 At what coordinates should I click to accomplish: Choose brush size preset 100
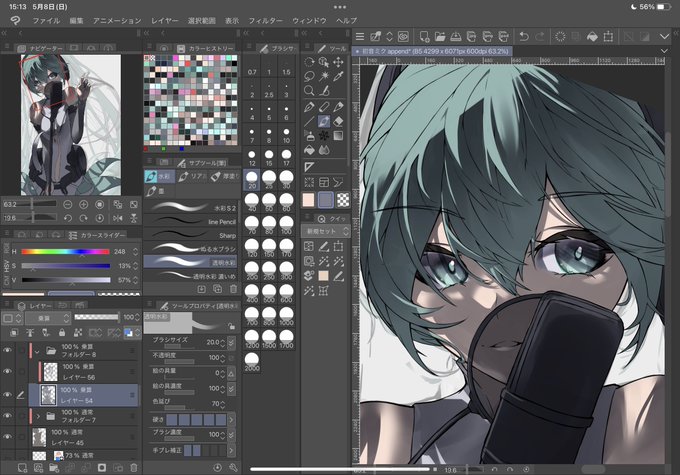(286, 225)
